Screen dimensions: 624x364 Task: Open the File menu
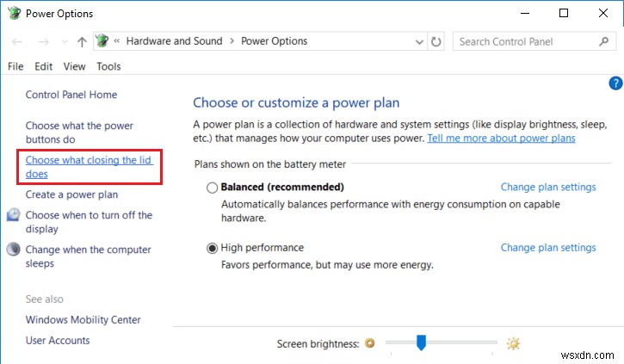tap(15, 66)
